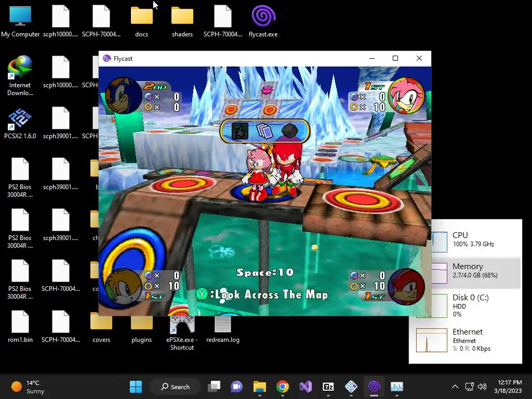Select the covers folder icon
Image resolution: width=532 pixels, height=399 pixels.
pyautogui.click(x=101, y=327)
